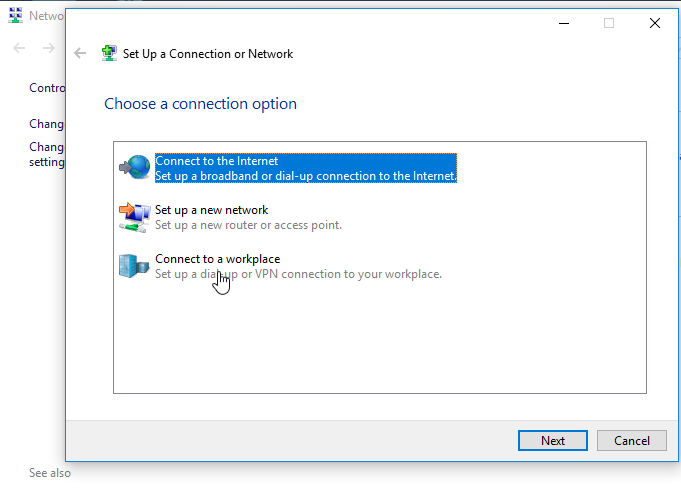
Task: Click the Cancel button
Action: 632,441
